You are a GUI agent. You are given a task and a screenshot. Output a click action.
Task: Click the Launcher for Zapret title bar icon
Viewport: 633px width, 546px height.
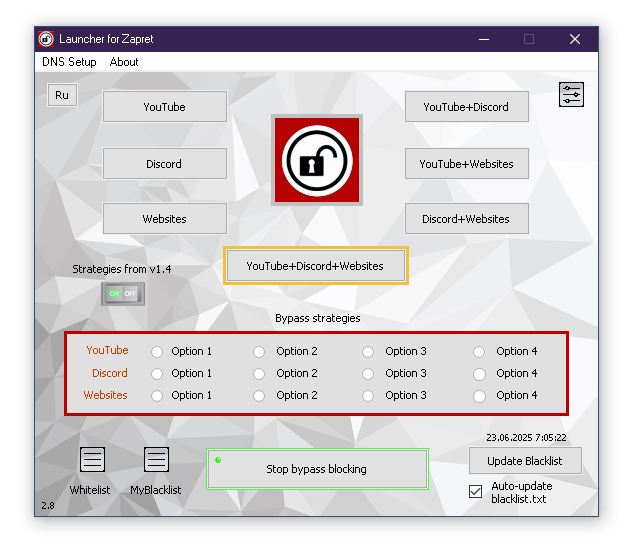[46, 39]
